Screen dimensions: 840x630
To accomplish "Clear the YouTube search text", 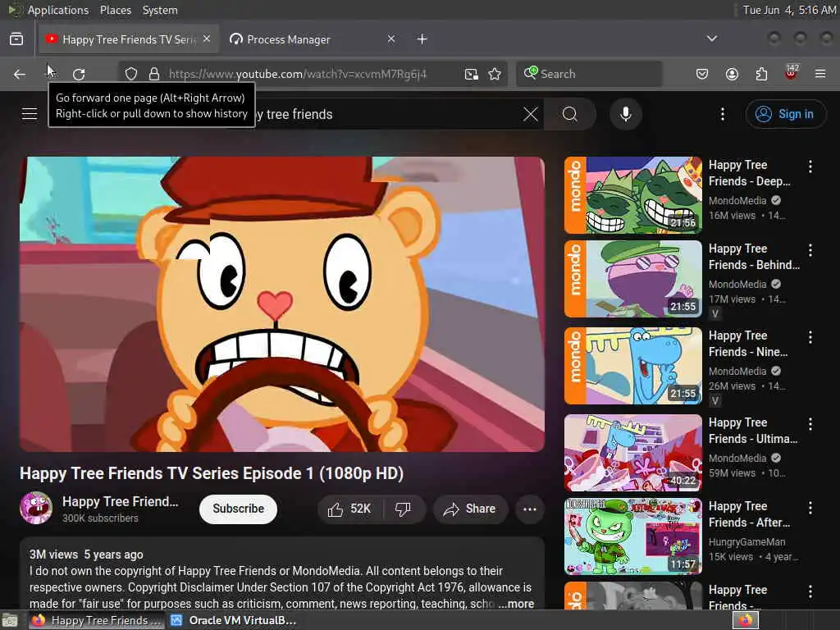I will click(x=531, y=114).
